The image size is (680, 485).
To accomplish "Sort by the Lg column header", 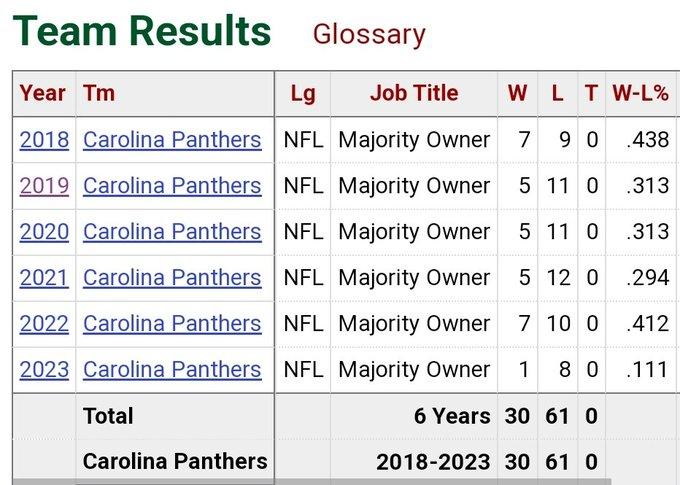I will [302, 93].
